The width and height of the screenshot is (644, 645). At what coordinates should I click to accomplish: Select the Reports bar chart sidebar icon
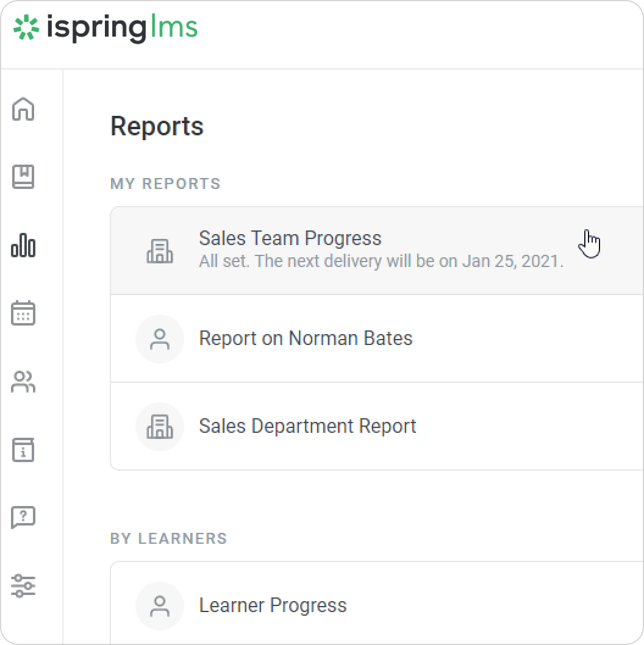click(x=23, y=246)
